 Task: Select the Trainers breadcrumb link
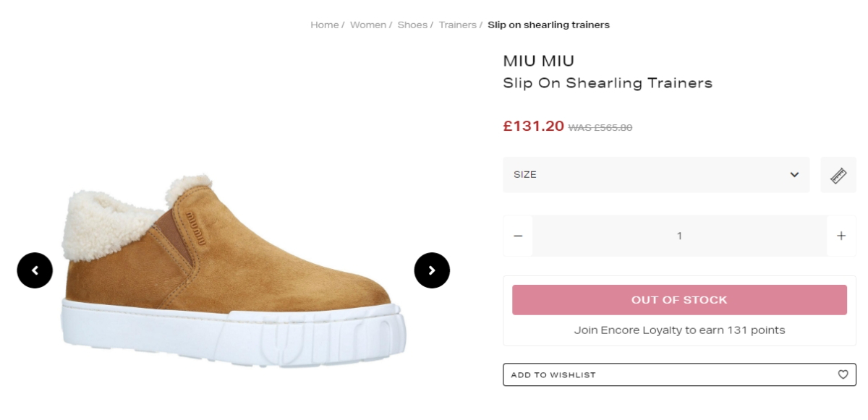457,25
